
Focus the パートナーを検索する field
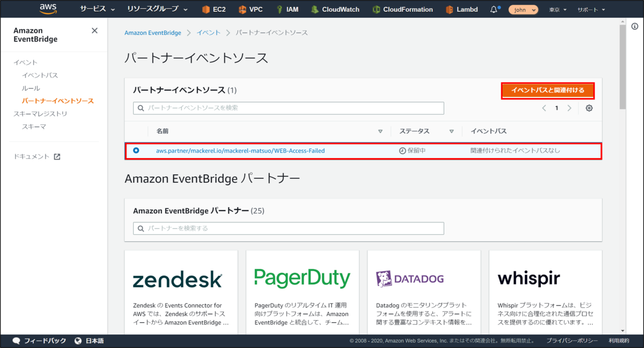pos(289,228)
